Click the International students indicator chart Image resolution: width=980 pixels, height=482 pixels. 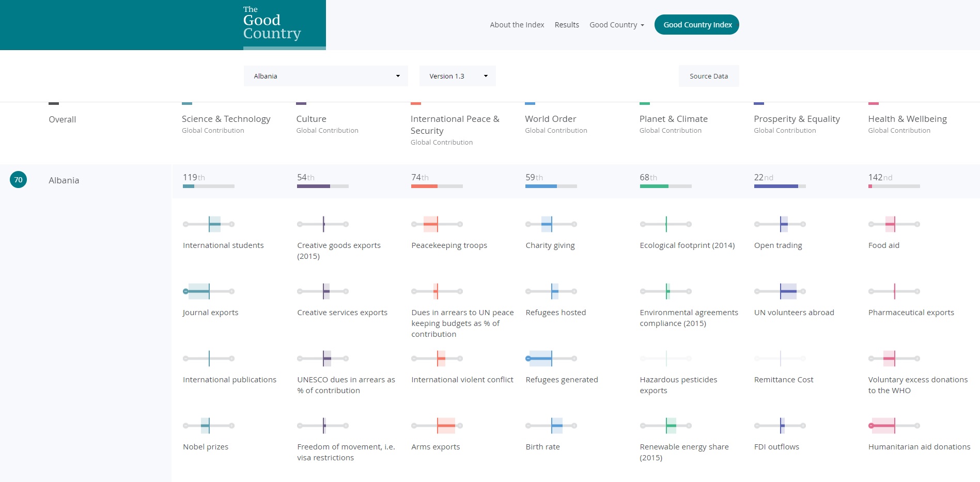[209, 224]
